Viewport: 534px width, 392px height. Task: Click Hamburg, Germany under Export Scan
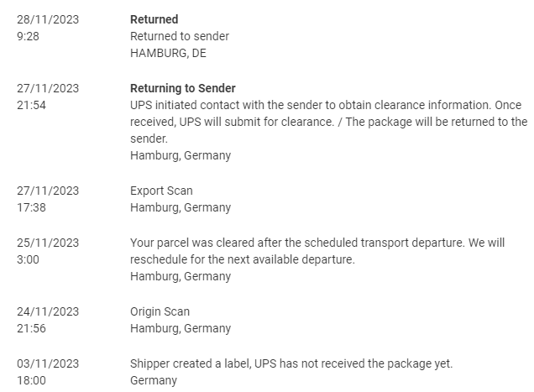coord(181,207)
